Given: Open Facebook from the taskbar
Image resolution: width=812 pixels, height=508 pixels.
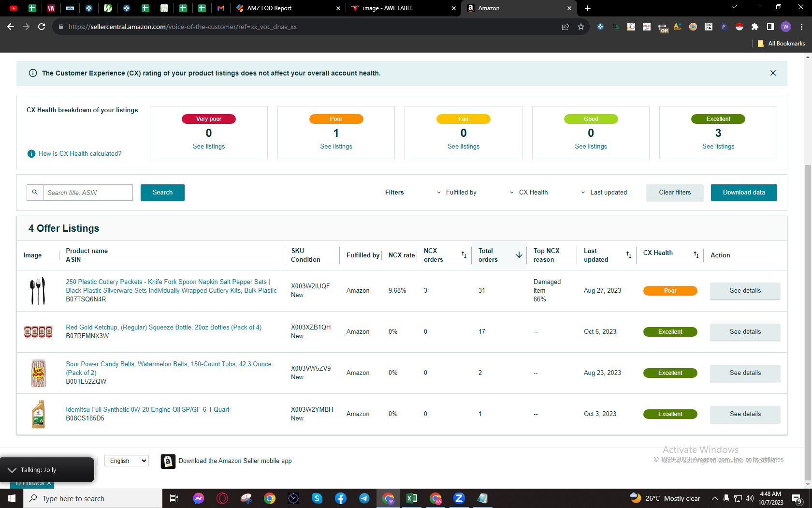Looking at the screenshot, I should (341, 498).
